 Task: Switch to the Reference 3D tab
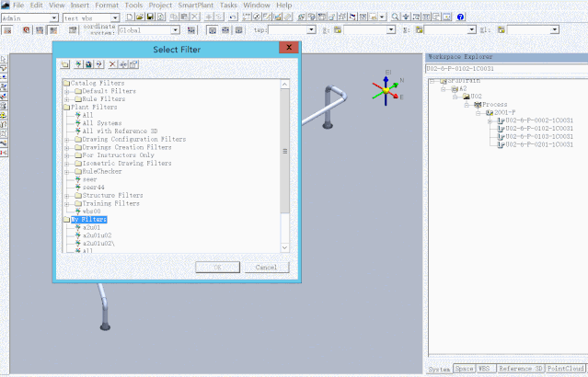tap(521, 369)
